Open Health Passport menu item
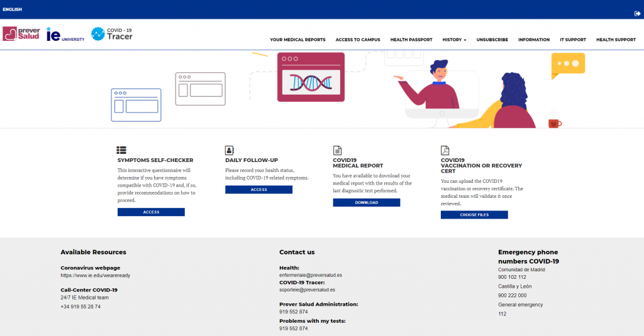Viewport: 644px width, 336px height. pos(411,40)
